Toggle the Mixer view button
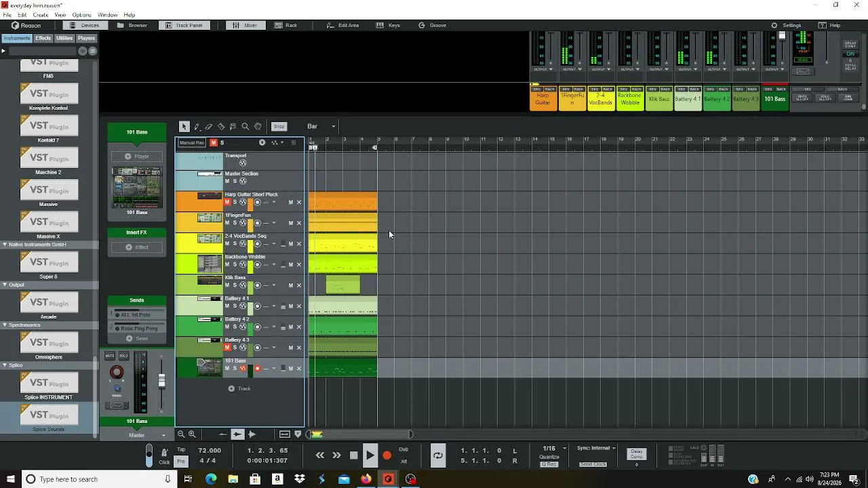Viewport: 868px width, 488px height. click(245, 26)
